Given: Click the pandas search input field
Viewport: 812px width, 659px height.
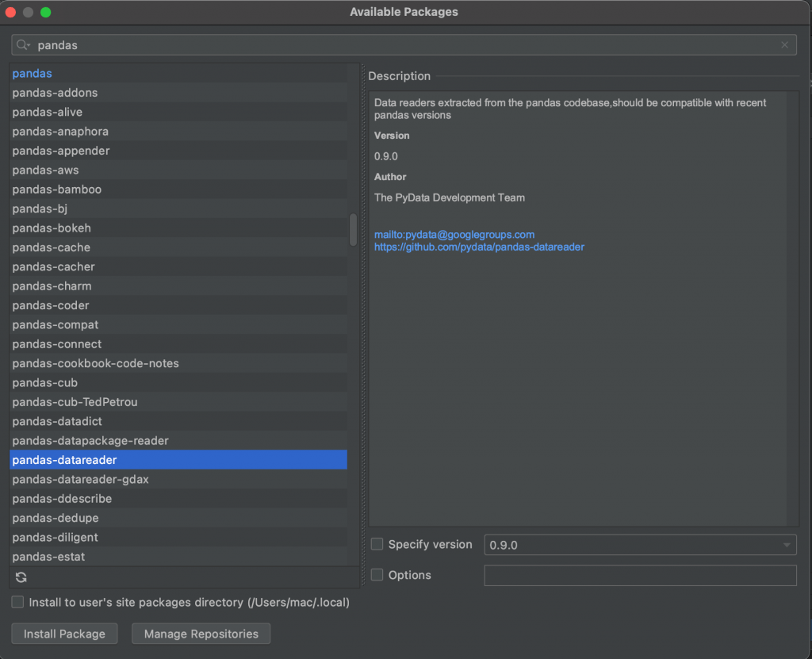Looking at the screenshot, I should pos(238,44).
